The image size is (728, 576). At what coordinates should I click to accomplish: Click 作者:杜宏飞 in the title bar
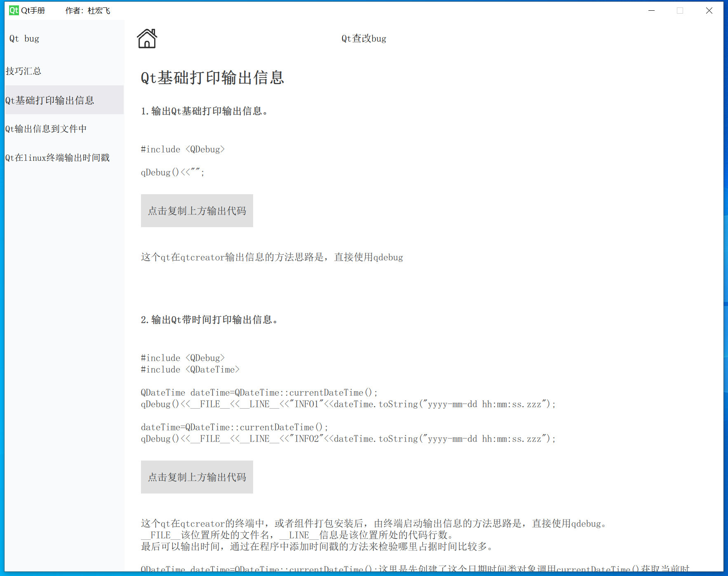(x=88, y=10)
